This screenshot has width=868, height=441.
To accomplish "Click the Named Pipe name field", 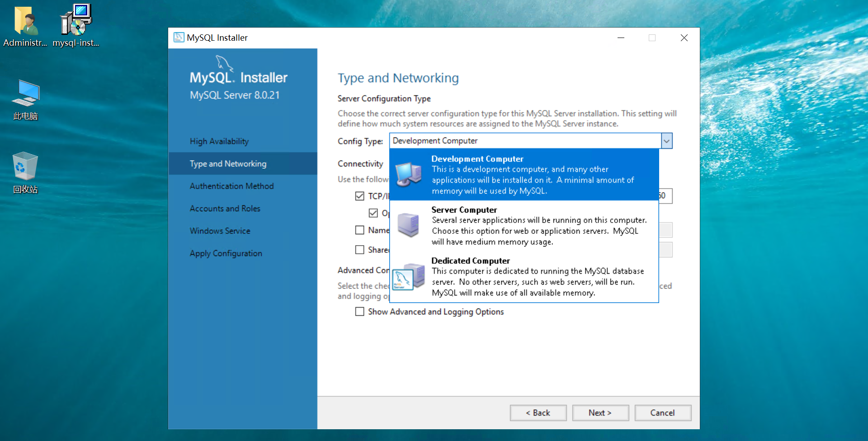I will tap(665, 230).
